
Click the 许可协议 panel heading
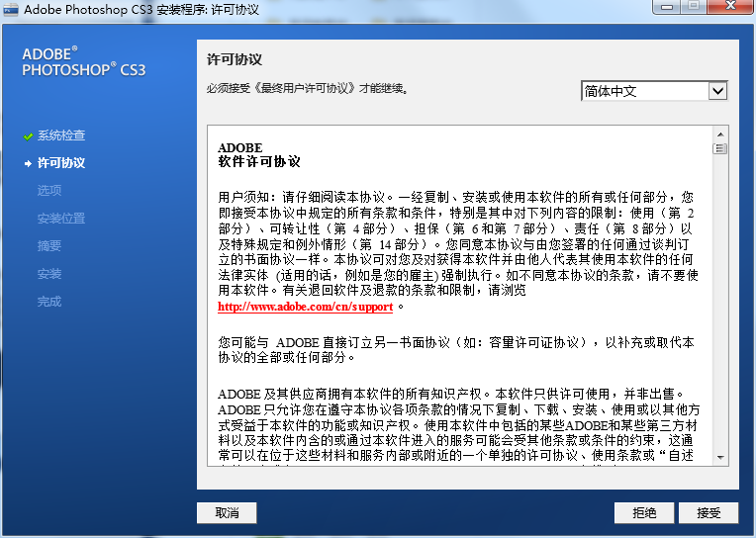[235, 59]
